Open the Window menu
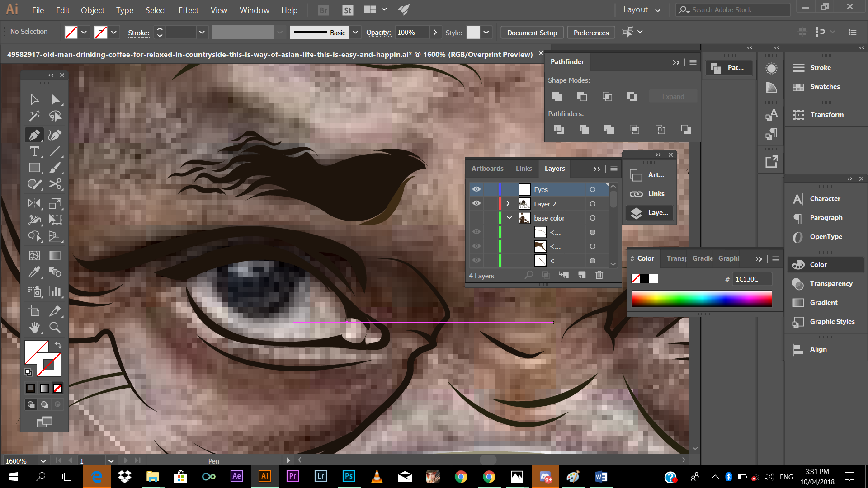 click(254, 10)
